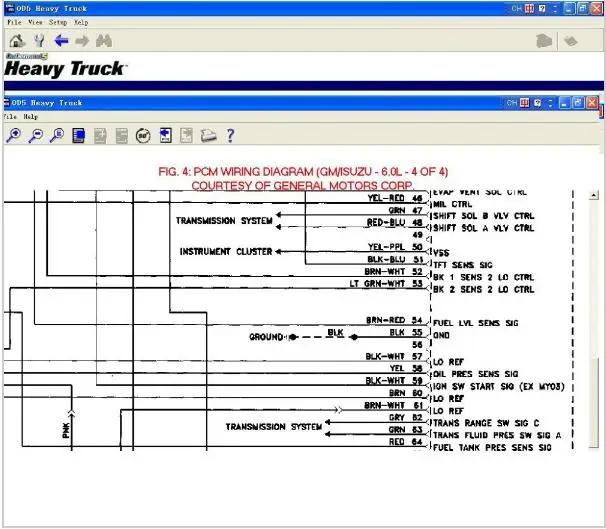
Task: Click language bar help icon in main title bar
Action: (x=542, y=8)
